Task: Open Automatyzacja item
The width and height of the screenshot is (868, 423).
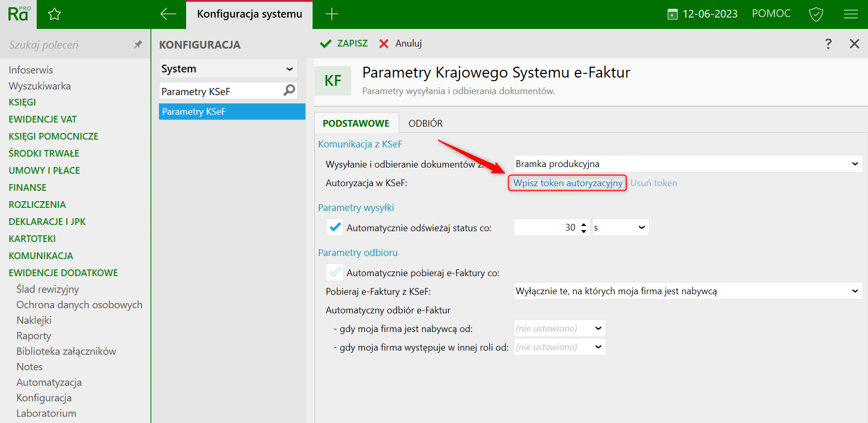Action: tap(49, 382)
